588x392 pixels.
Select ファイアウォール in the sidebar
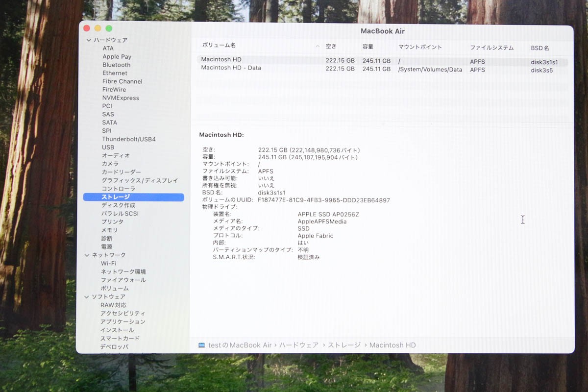pyautogui.click(x=123, y=280)
